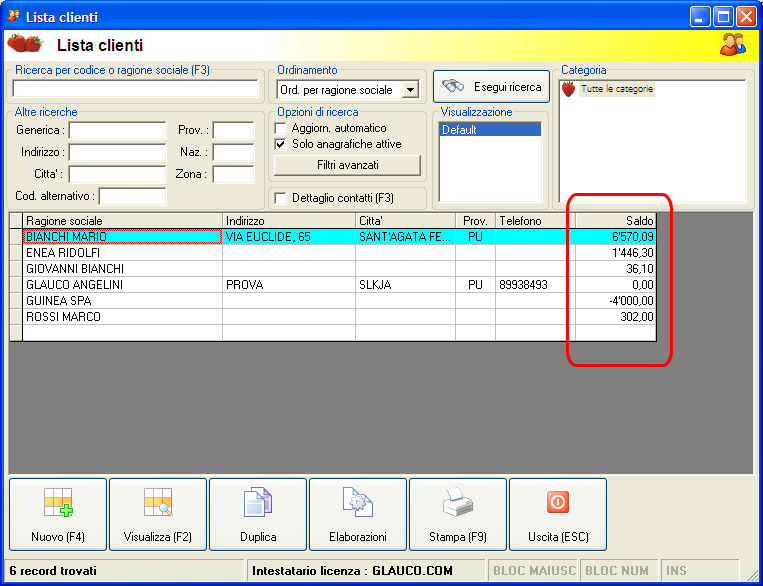Click the 6 record trovati status text
Screen dimensions: 763x586
pos(53,571)
